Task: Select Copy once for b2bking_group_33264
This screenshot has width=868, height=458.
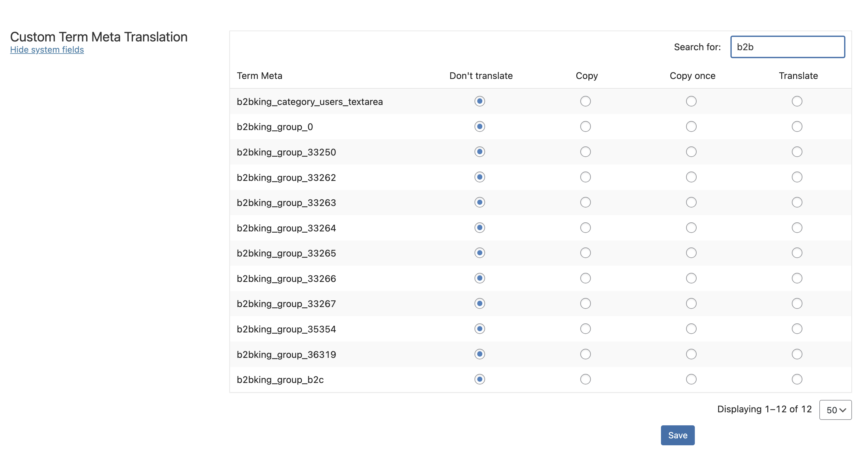Action: (x=691, y=228)
